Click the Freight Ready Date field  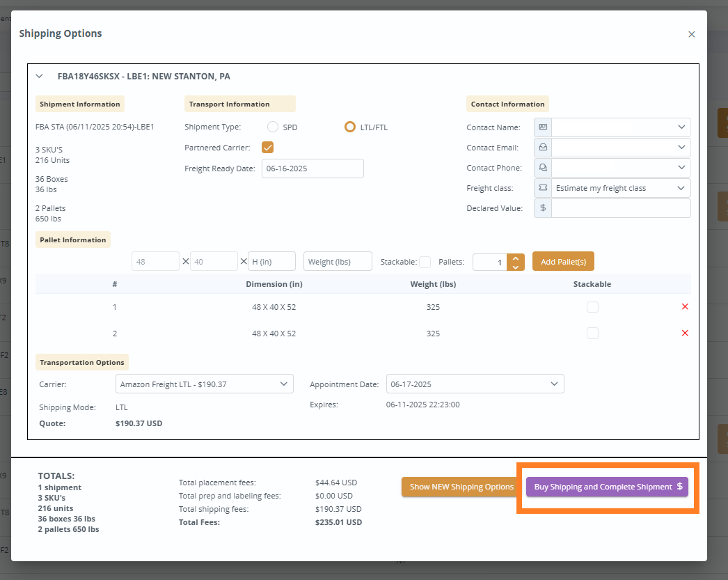tap(312, 168)
